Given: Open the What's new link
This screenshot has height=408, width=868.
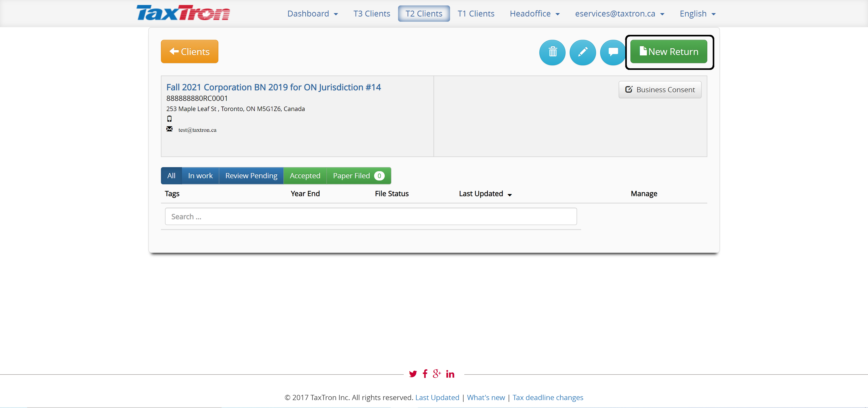Looking at the screenshot, I should pyautogui.click(x=486, y=398).
